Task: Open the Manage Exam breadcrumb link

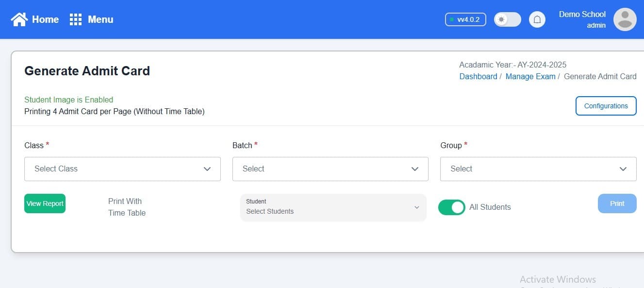Action: [530, 76]
